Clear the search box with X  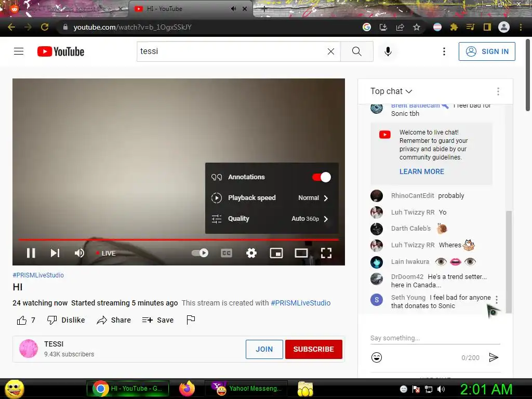point(331,51)
